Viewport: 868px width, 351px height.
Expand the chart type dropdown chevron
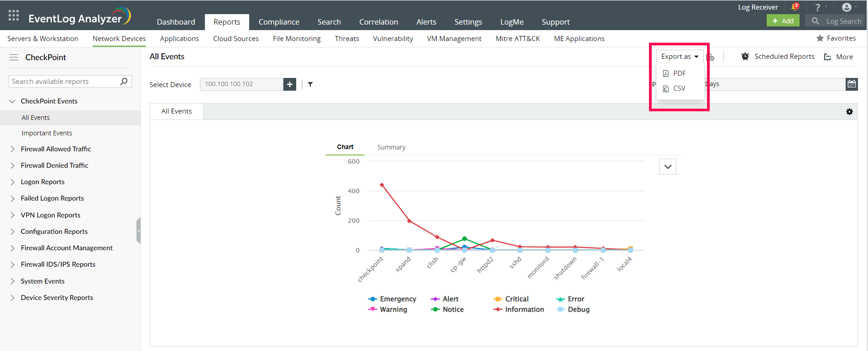[x=668, y=167]
